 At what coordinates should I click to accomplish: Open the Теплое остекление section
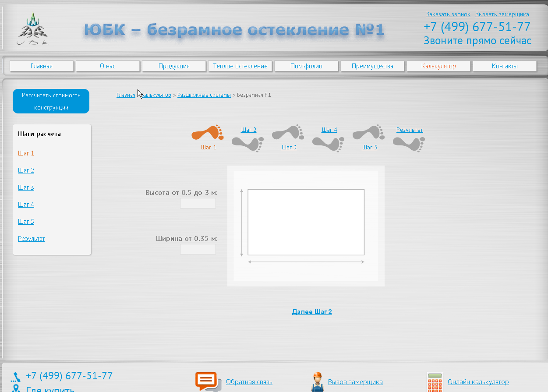[x=240, y=66]
